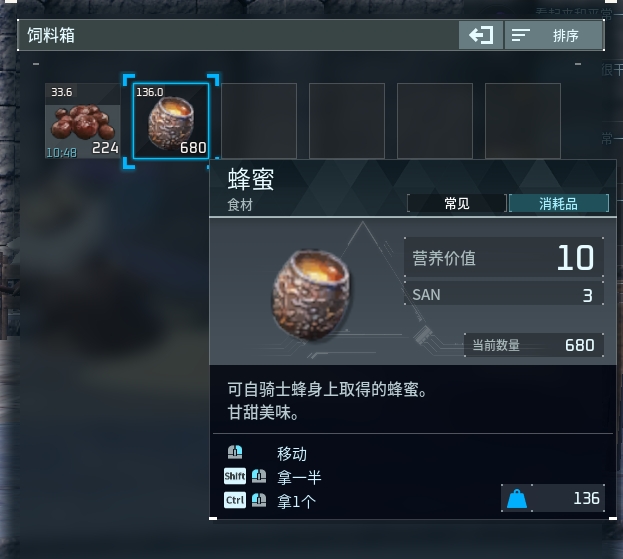The width and height of the screenshot is (623, 559).
Task: Click the mouse icon beside 拿一半
Action: click(259, 476)
